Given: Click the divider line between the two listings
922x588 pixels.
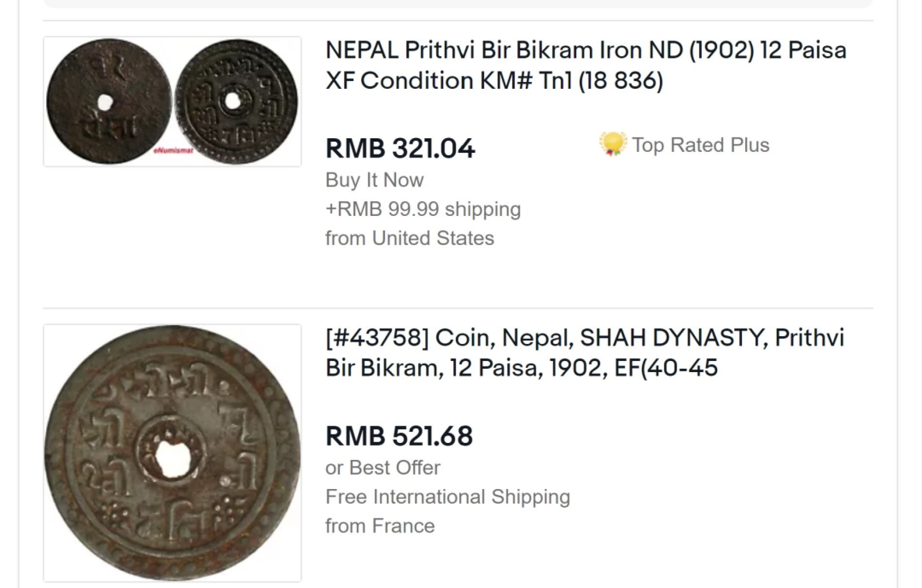Looking at the screenshot, I should pyautogui.click(x=458, y=308).
